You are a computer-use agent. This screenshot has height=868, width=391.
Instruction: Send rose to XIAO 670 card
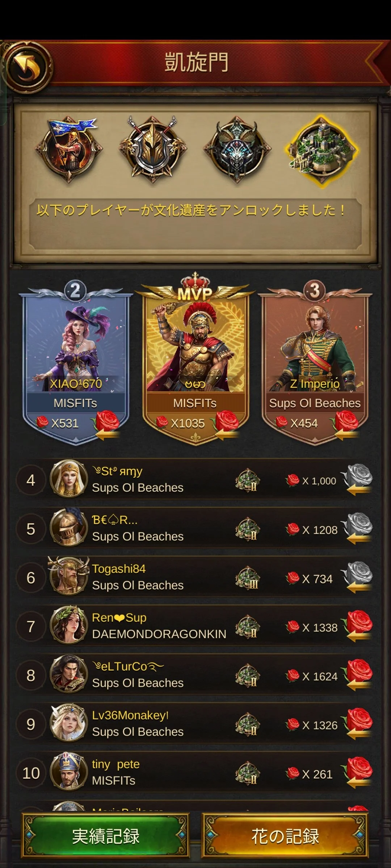click(106, 425)
